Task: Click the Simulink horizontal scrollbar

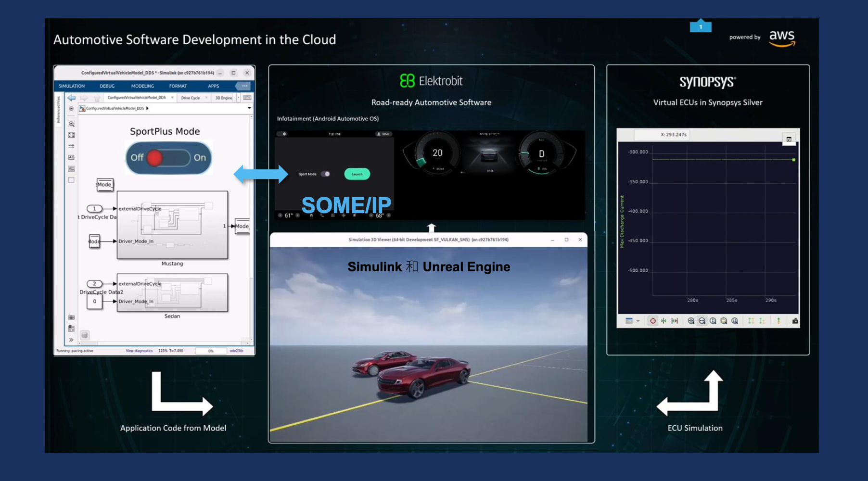Action: click(164, 343)
